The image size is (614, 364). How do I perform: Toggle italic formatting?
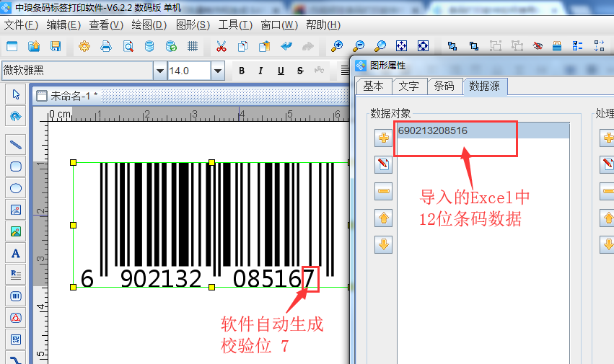261,71
